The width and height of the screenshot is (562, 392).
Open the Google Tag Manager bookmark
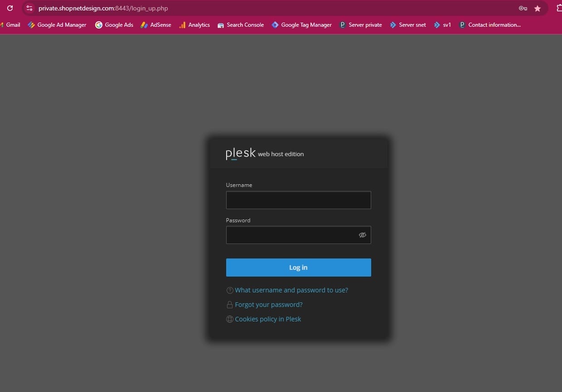302,25
